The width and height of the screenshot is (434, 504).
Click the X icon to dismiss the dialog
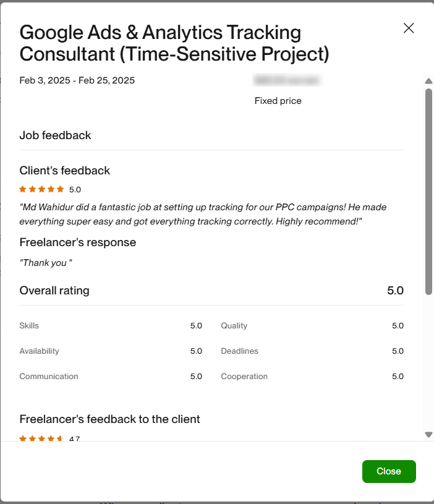(409, 28)
